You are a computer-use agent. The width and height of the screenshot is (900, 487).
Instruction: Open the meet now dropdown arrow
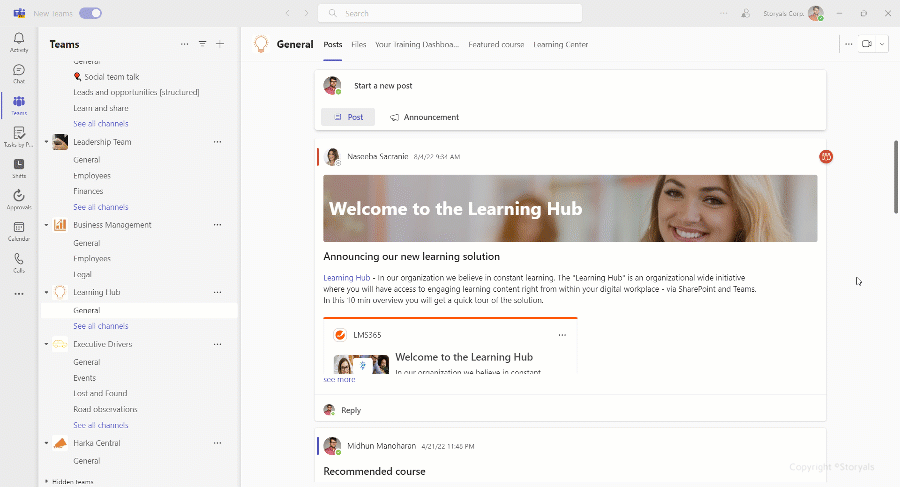pos(882,44)
